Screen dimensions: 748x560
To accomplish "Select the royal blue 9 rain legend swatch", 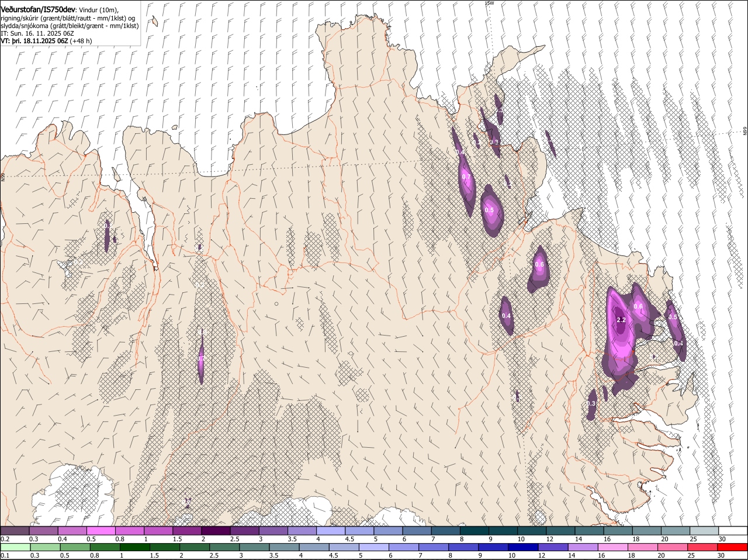I will (x=494, y=547).
